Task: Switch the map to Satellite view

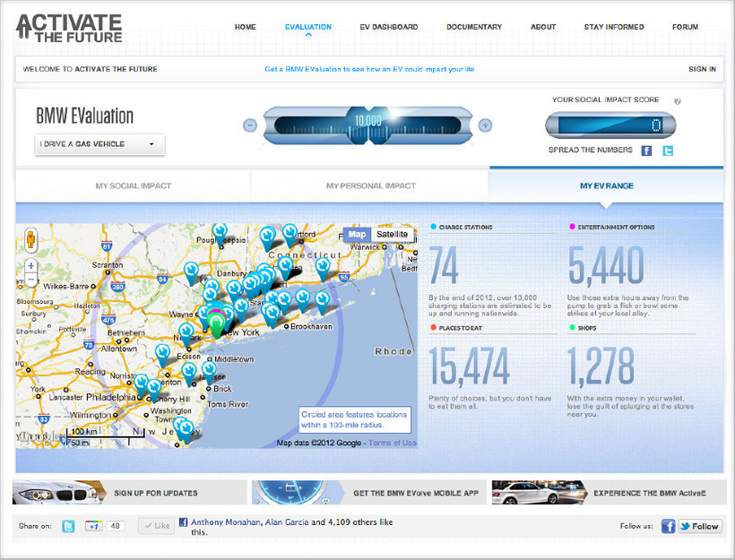Action: (x=392, y=235)
